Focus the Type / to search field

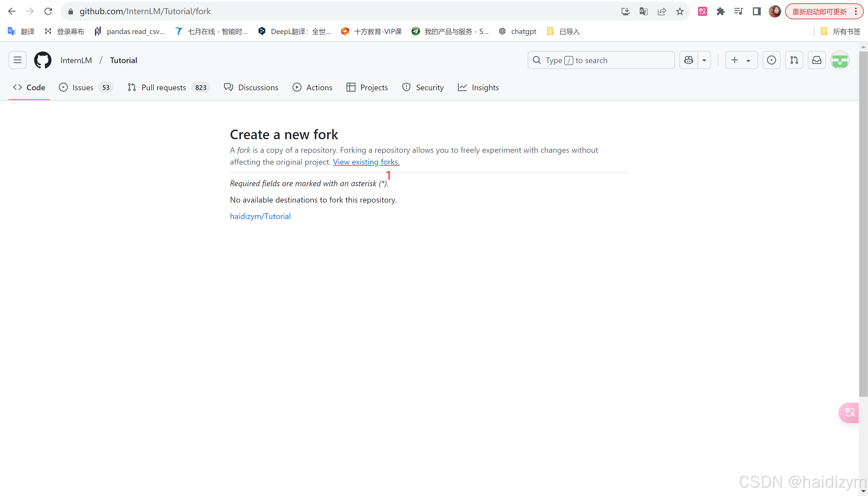pos(601,60)
